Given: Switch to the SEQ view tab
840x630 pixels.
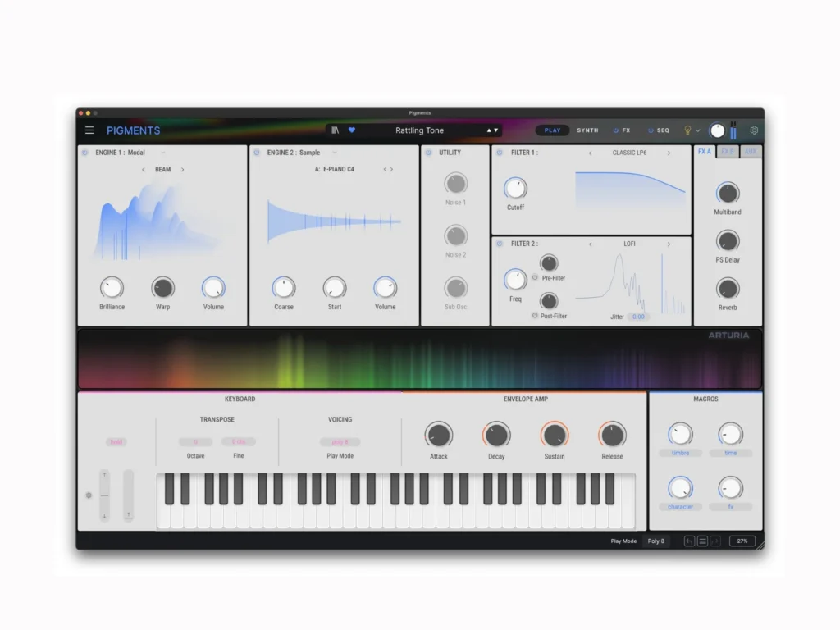Looking at the screenshot, I should [663, 130].
